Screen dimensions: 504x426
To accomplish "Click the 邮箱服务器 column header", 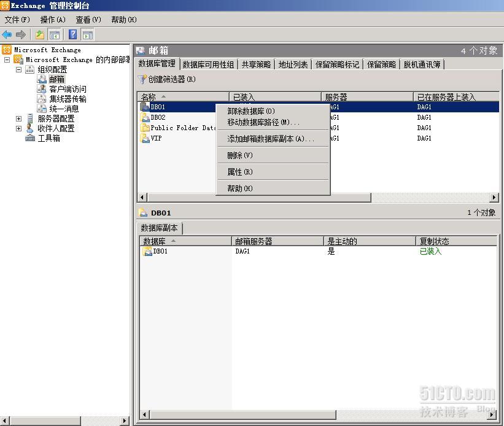I will click(277, 241).
